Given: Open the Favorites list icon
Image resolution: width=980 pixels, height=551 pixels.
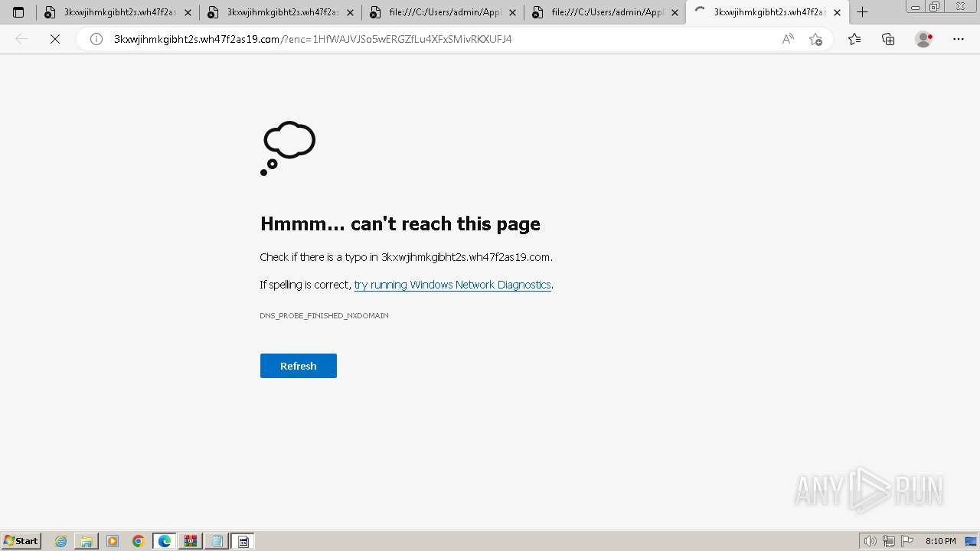Looking at the screenshot, I should click(854, 39).
